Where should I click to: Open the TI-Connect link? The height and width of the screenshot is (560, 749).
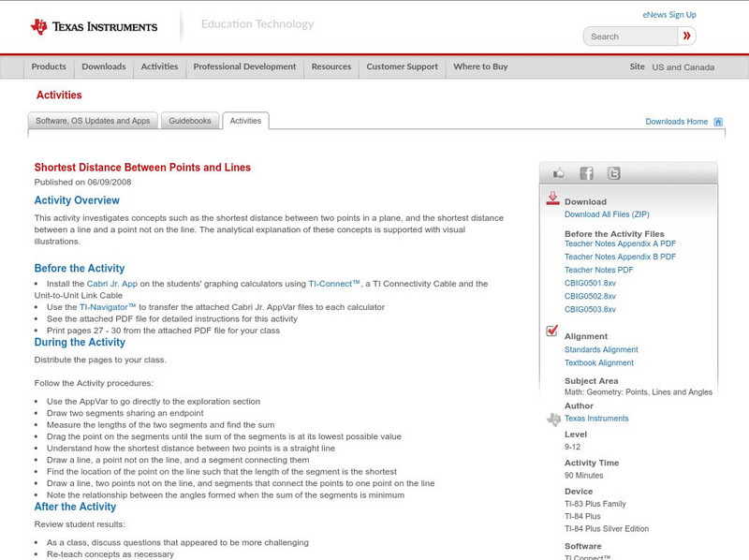point(334,284)
